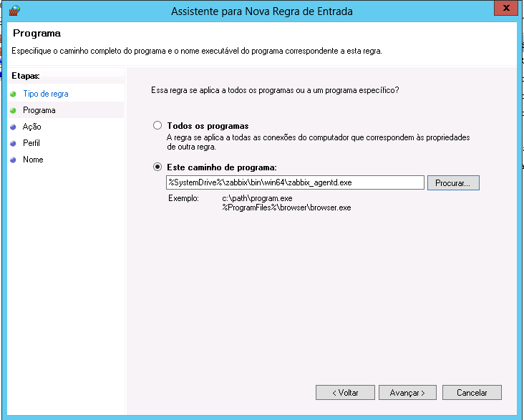The image size is (524, 420).
Task: Cancel the wizard with Cancelar
Action: click(472, 393)
